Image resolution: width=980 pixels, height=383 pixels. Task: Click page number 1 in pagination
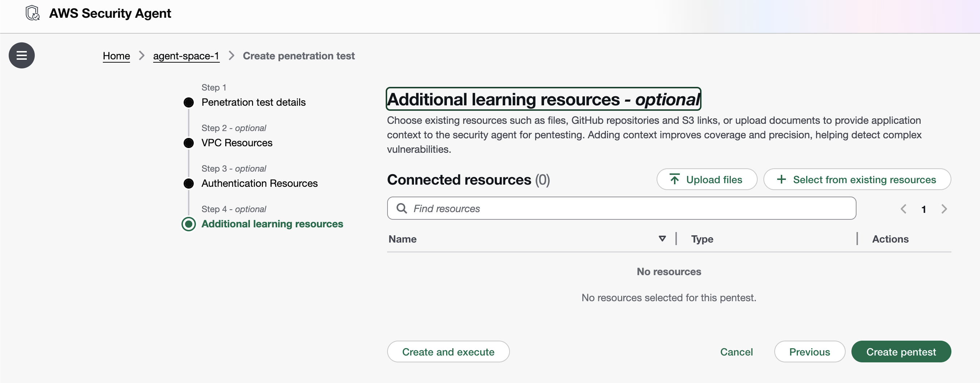tap(923, 209)
